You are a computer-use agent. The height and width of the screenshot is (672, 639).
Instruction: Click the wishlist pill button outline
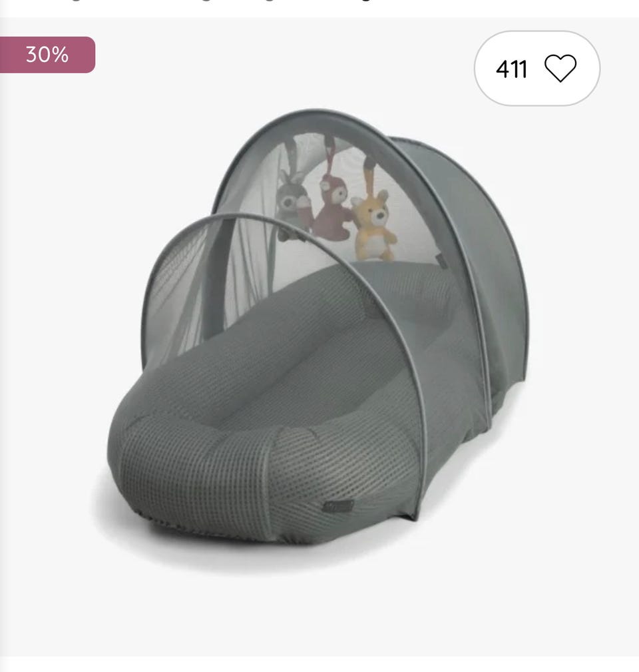point(537,69)
